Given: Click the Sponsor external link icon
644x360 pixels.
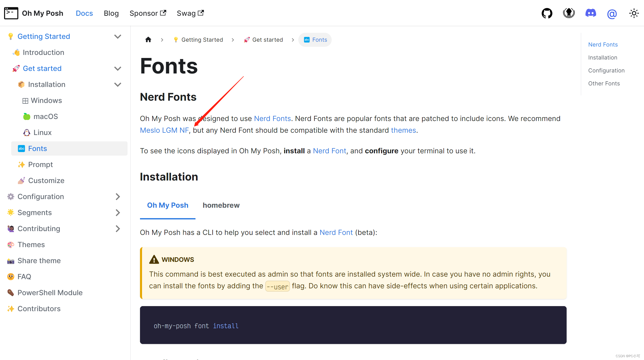Looking at the screenshot, I should click(163, 13).
